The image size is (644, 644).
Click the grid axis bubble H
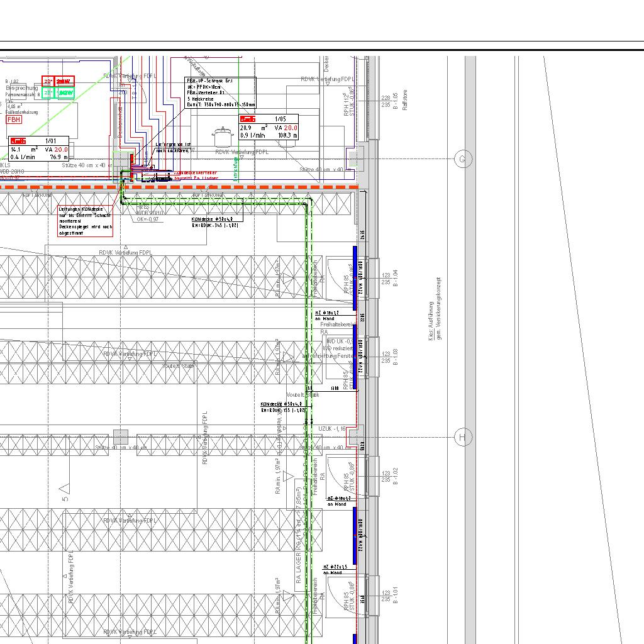(463, 437)
